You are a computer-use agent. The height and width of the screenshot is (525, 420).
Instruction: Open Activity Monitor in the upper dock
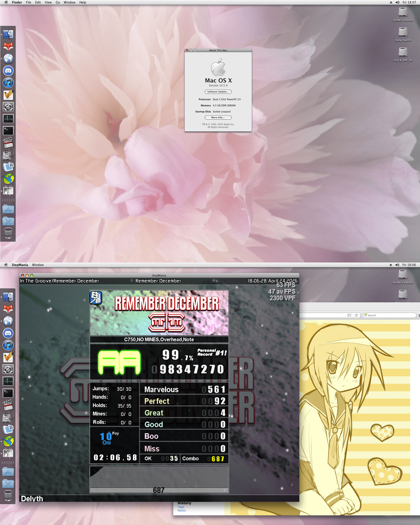8,119
